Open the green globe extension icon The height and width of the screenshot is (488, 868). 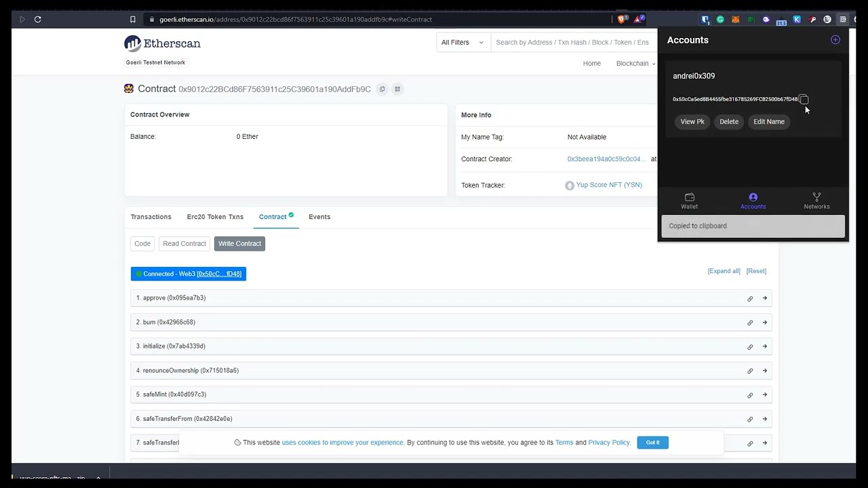click(x=751, y=20)
